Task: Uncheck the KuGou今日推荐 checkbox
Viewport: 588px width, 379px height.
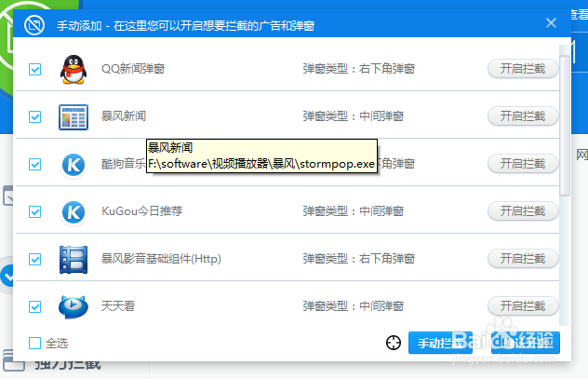Action: click(x=34, y=211)
